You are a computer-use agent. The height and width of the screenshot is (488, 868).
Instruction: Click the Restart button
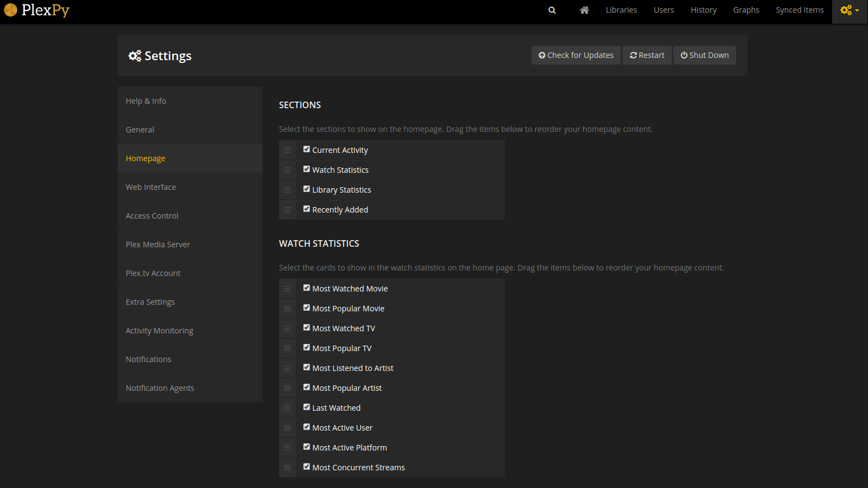pyautogui.click(x=647, y=55)
